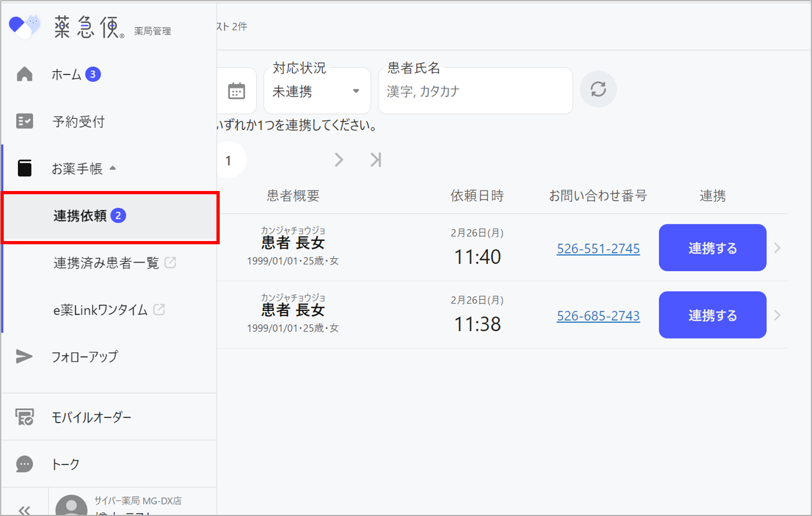The height and width of the screenshot is (516, 812).
Task: Open the 対応状況 dropdown showing 未連携
Action: click(x=317, y=91)
